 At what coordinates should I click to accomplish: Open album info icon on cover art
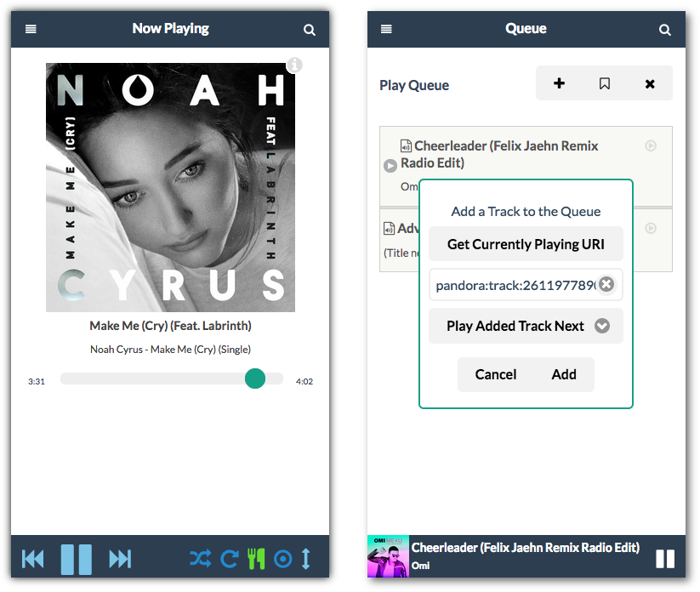(x=294, y=65)
